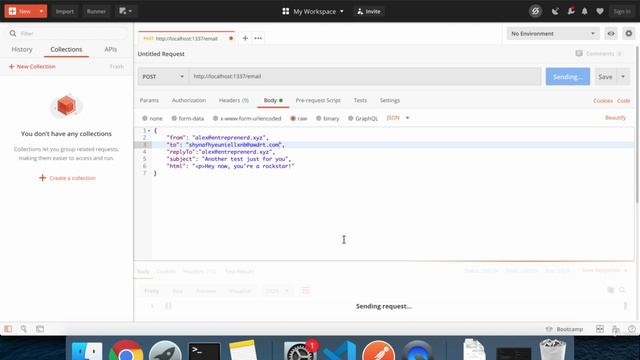640x360 pixels.
Task: Click the request URL input field
Action: 365,76
